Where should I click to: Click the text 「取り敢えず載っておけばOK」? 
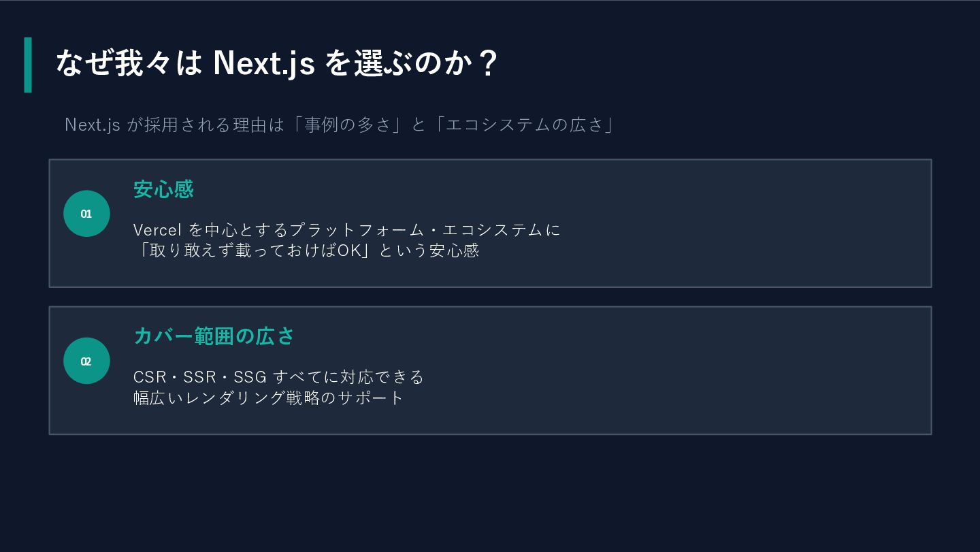coord(253,250)
